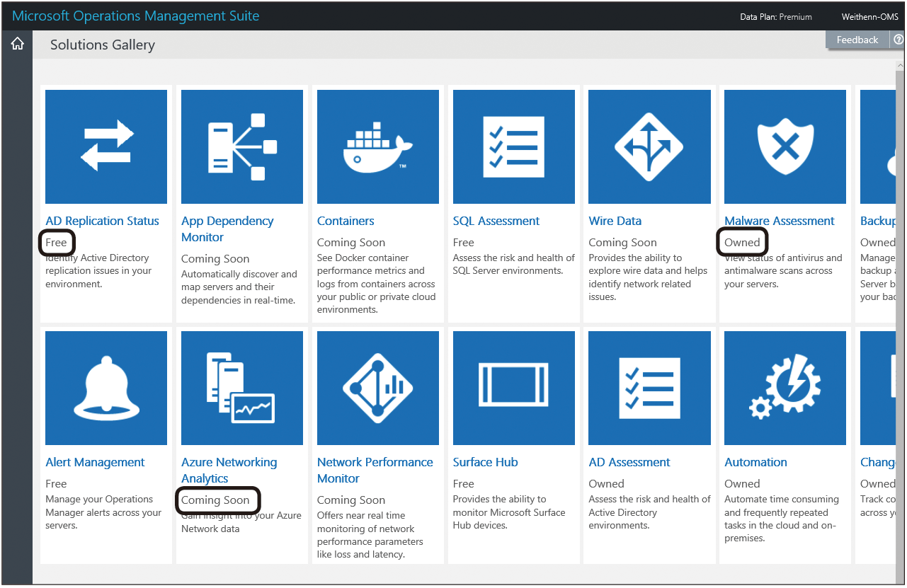
Task: Click the Feedback button
Action: pyautogui.click(x=857, y=40)
